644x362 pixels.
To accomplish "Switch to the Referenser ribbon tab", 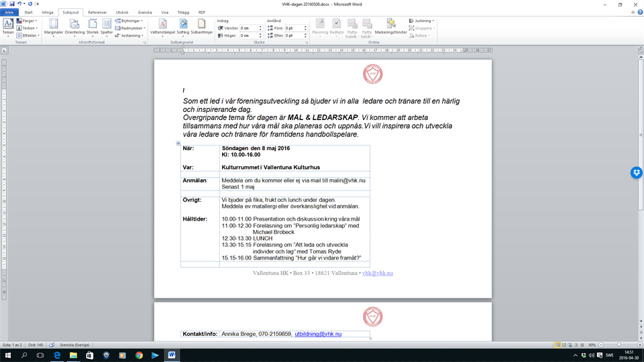I will 97,12.
